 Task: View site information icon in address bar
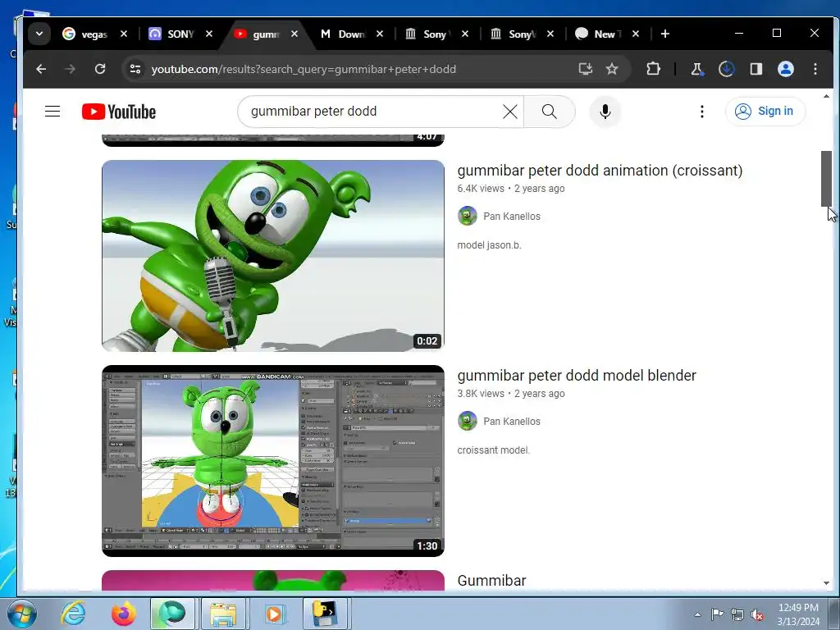tap(135, 69)
